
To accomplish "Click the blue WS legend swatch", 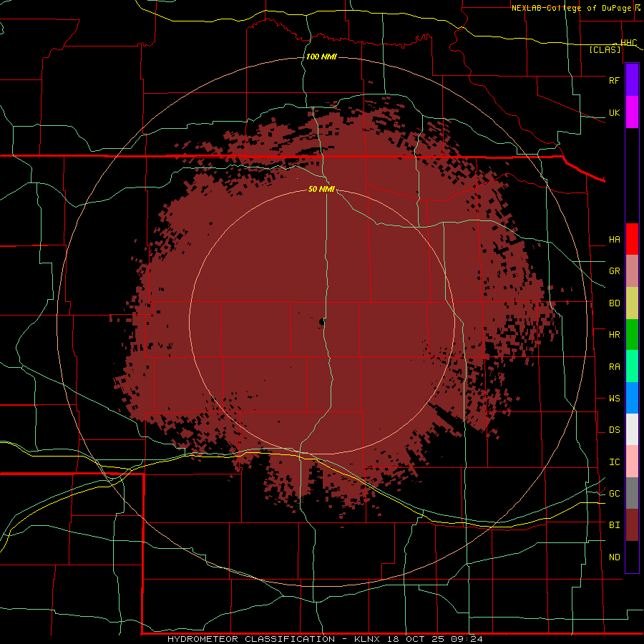I will pyautogui.click(x=632, y=398).
